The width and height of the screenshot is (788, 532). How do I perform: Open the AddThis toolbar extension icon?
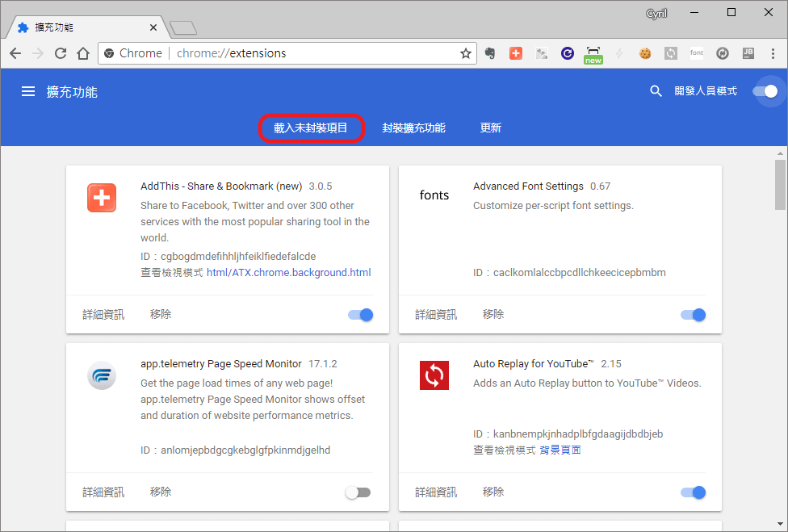click(516, 53)
